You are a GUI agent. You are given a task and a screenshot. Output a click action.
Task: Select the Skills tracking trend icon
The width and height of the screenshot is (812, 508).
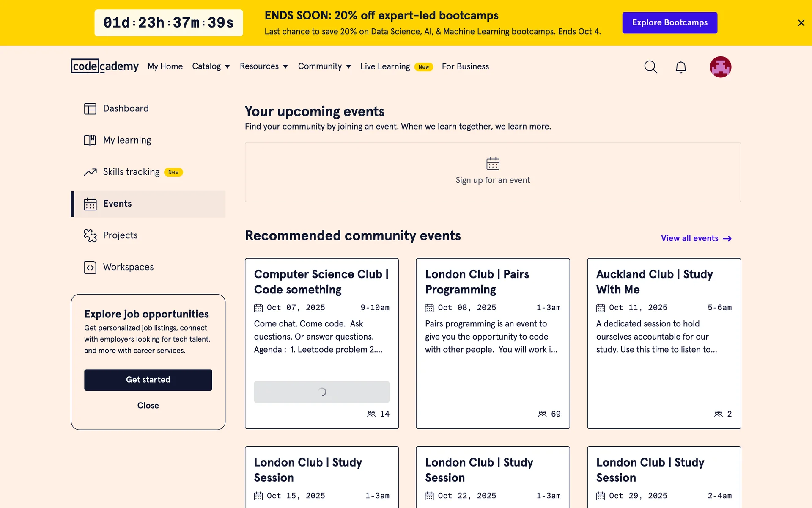point(90,172)
